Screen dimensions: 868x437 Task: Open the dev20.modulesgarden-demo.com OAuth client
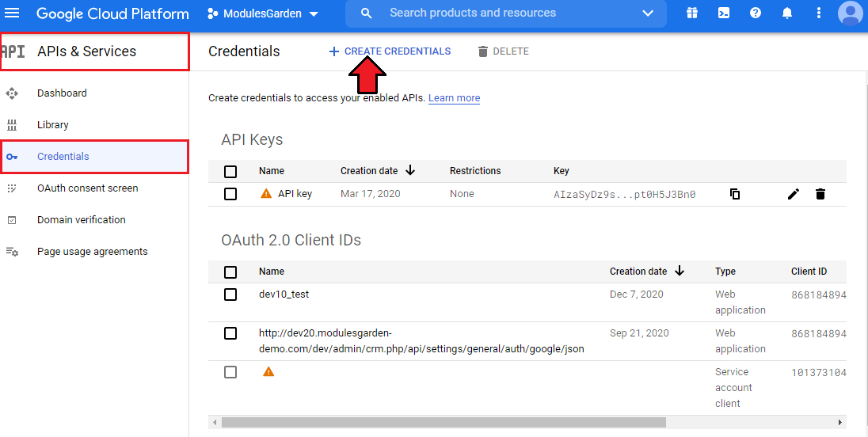tap(421, 341)
